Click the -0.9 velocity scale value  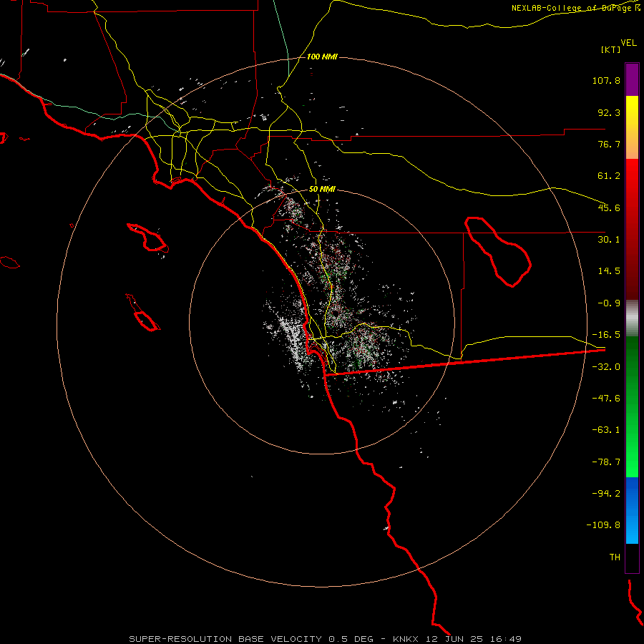pos(609,303)
